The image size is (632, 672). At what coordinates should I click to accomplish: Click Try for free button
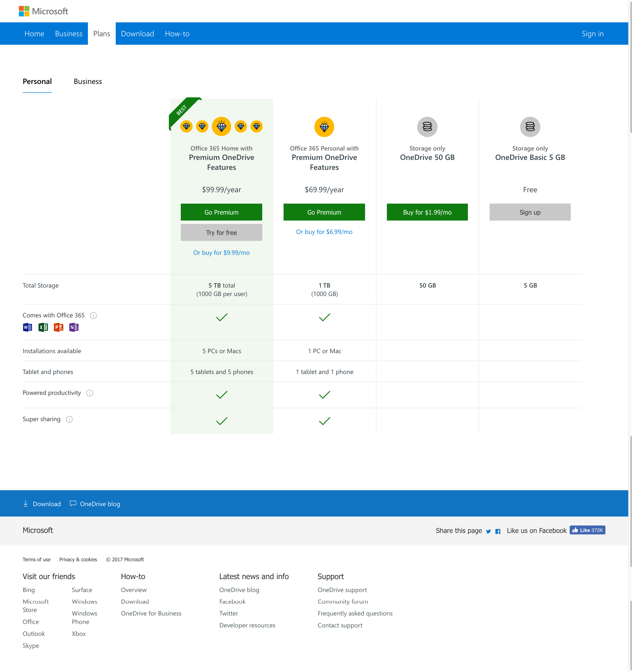point(221,232)
